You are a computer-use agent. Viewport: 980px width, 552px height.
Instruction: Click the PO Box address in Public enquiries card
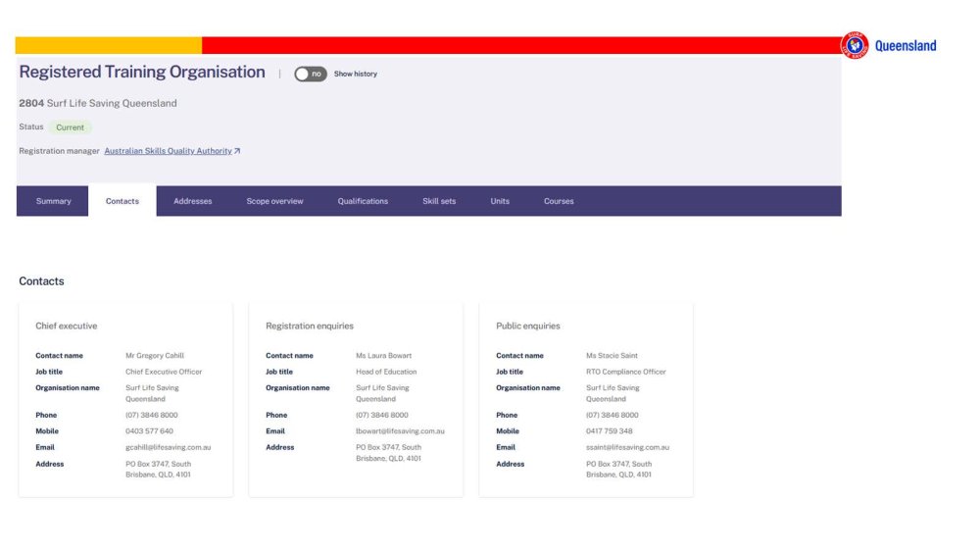[618, 470]
